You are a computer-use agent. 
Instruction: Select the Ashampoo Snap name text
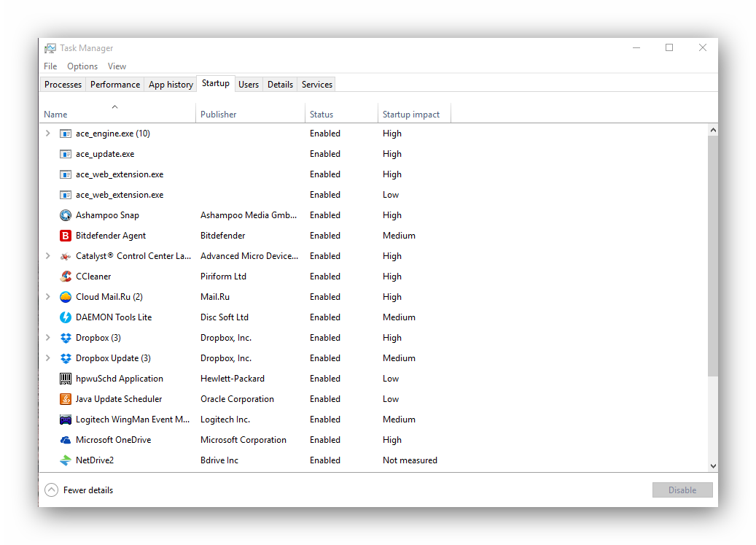point(107,215)
